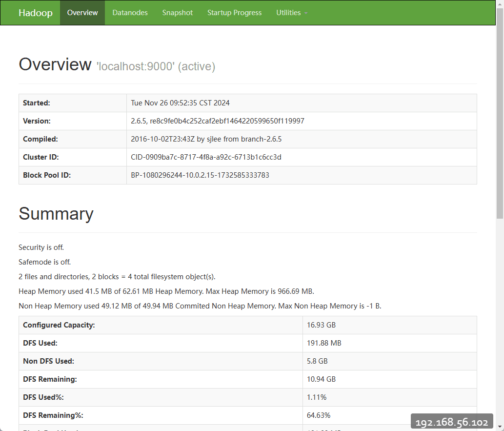The width and height of the screenshot is (504, 431).
Task: Open the Datanodes tab
Action: click(x=130, y=13)
